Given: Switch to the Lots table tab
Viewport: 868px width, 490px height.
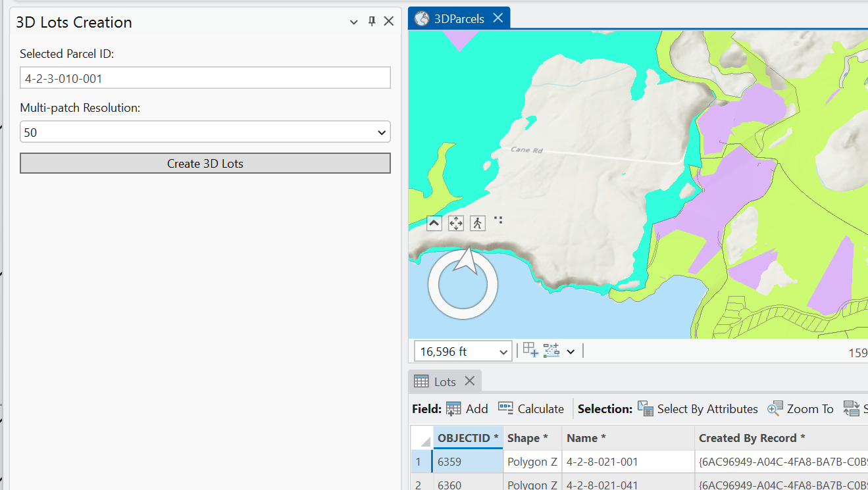Looking at the screenshot, I should pos(445,381).
